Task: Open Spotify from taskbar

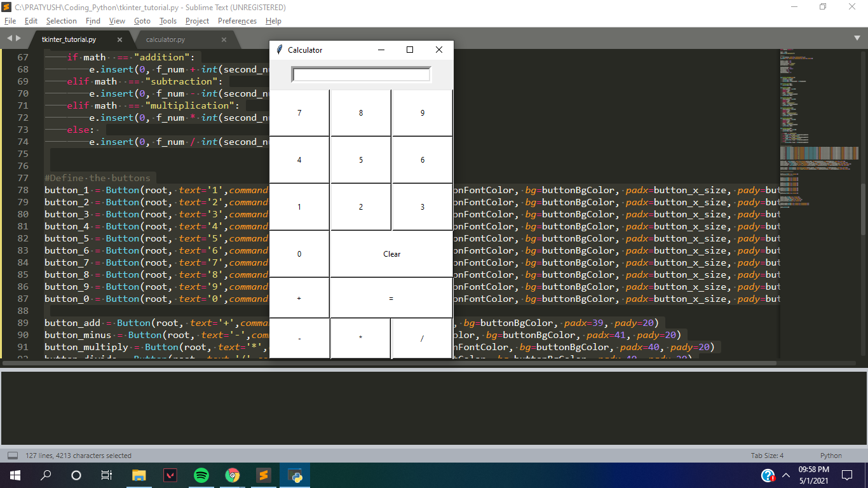Action: (201, 475)
